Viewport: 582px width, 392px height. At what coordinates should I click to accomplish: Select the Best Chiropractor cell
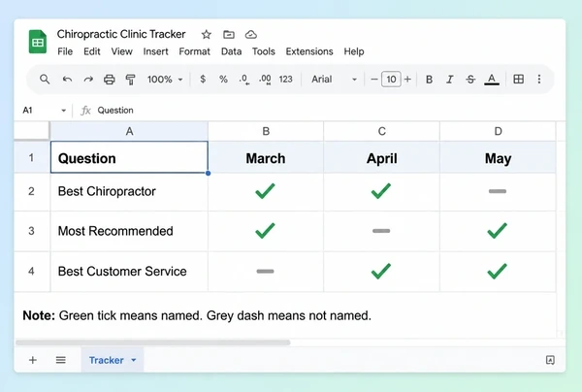click(129, 191)
